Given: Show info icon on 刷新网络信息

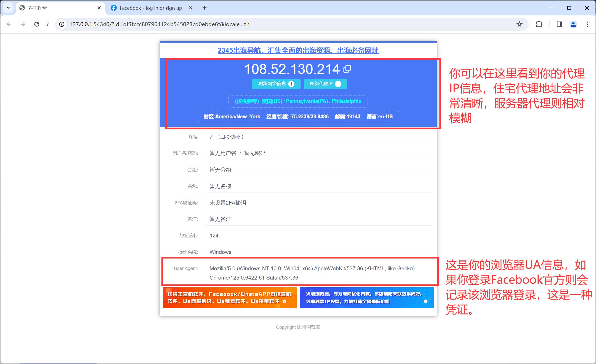Looking at the screenshot, I should click(x=291, y=84).
